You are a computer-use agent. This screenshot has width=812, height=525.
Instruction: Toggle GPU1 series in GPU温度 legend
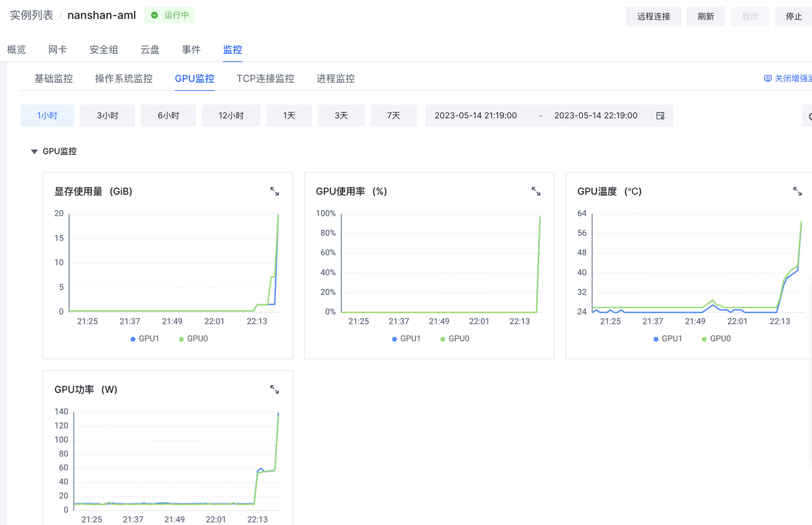(667, 339)
